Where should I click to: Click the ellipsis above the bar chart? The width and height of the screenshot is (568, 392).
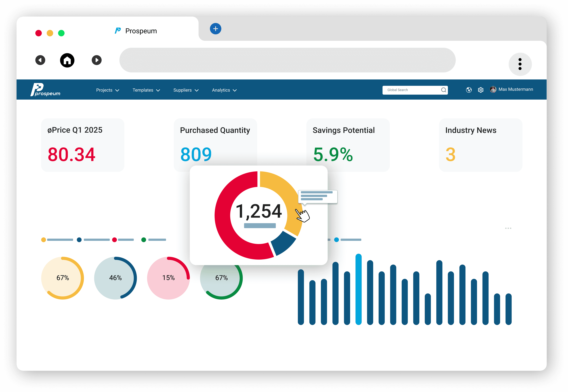[508, 228]
